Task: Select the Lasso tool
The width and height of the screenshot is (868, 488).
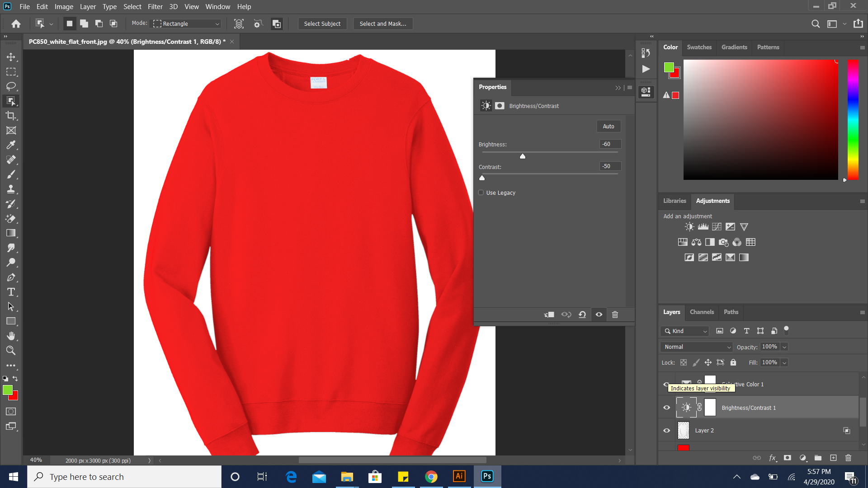Action: click(11, 86)
